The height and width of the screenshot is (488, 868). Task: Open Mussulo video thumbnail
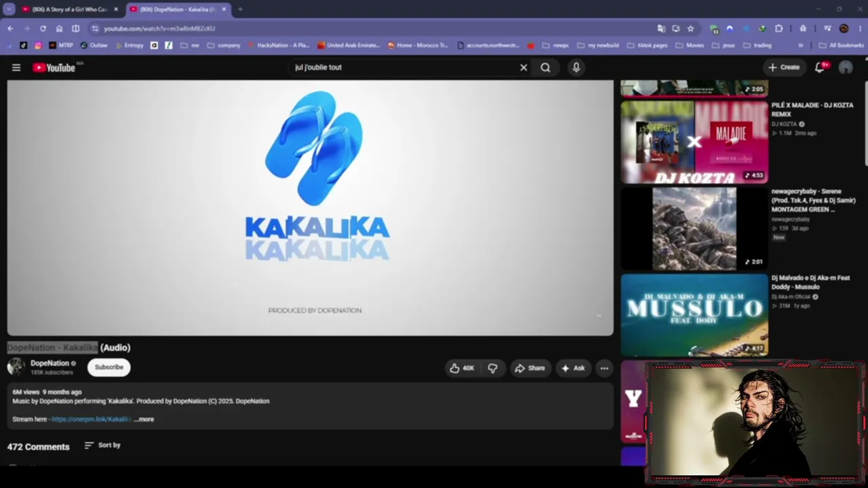[694, 314]
